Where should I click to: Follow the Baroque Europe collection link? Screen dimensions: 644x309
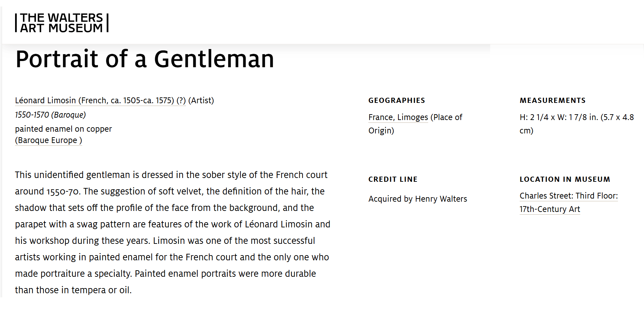coord(48,140)
